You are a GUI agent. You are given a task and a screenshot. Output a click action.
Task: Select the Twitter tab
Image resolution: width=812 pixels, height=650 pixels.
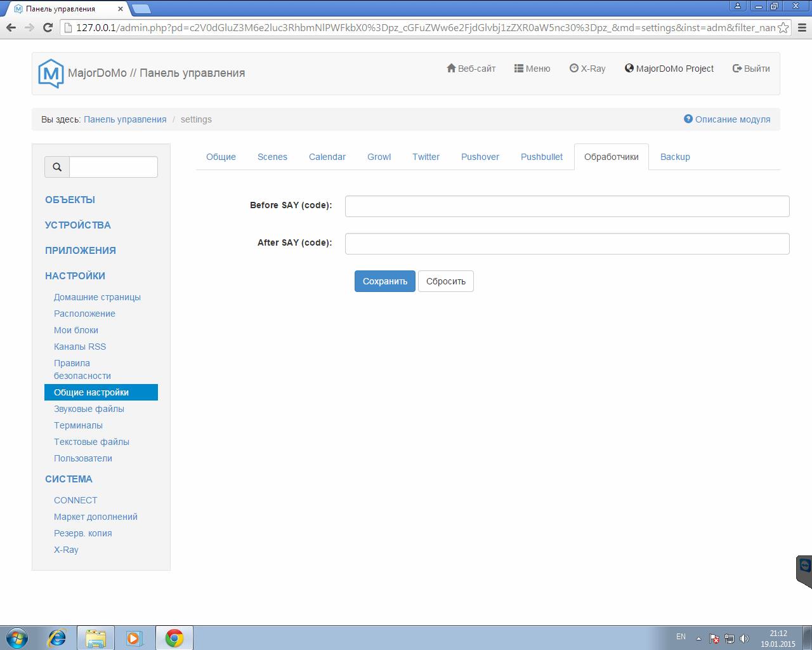pos(426,157)
